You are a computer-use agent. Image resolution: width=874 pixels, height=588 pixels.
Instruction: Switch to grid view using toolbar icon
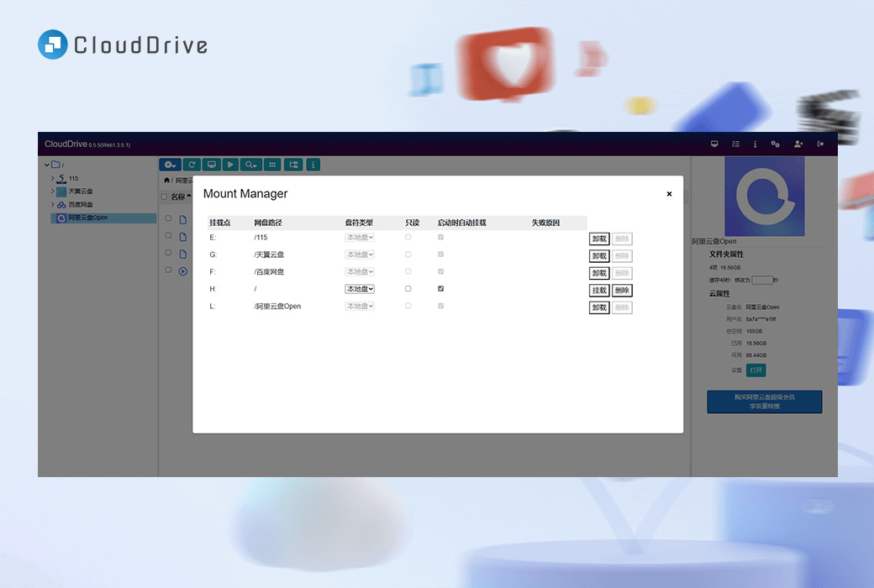[272, 165]
